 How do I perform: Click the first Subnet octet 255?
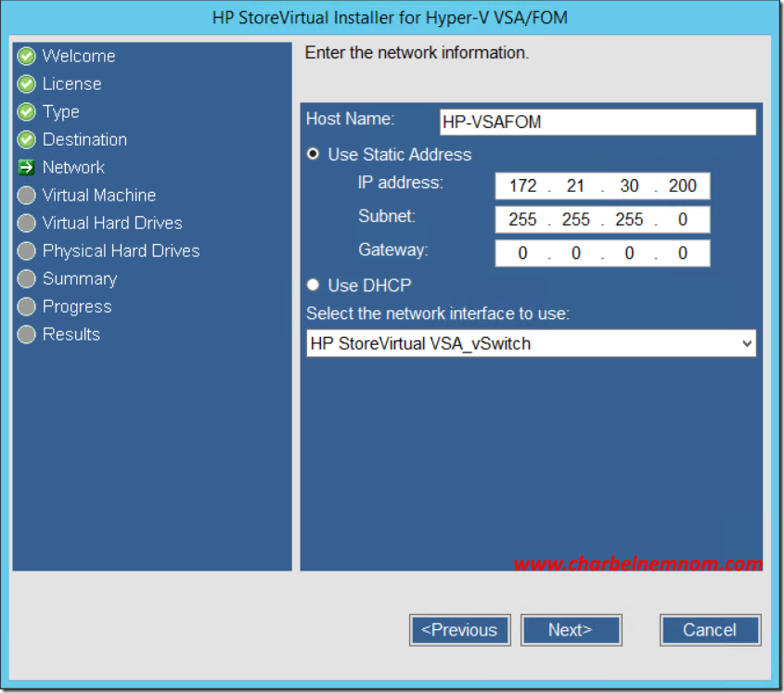click(522, 220)
